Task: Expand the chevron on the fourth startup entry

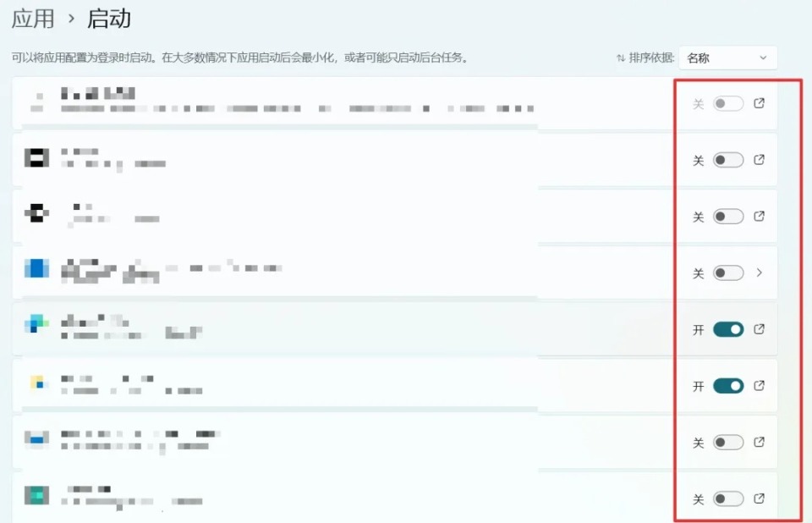Action: pos(759,273)
